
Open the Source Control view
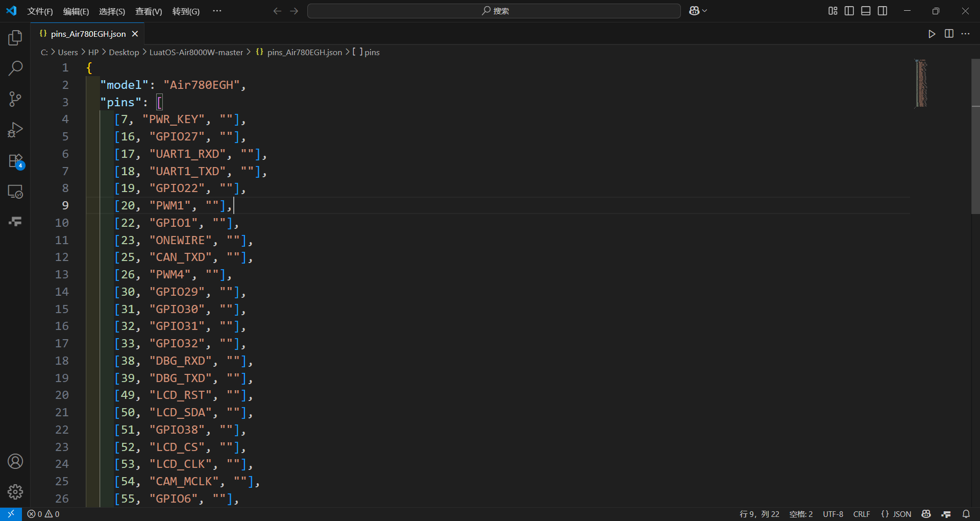click(15, 99)
